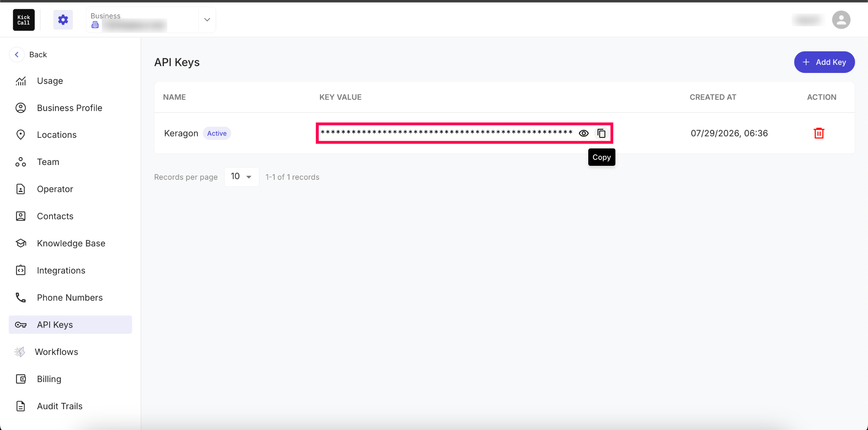
Task: Click the KickCall logo icon
Action: (24, 20)
